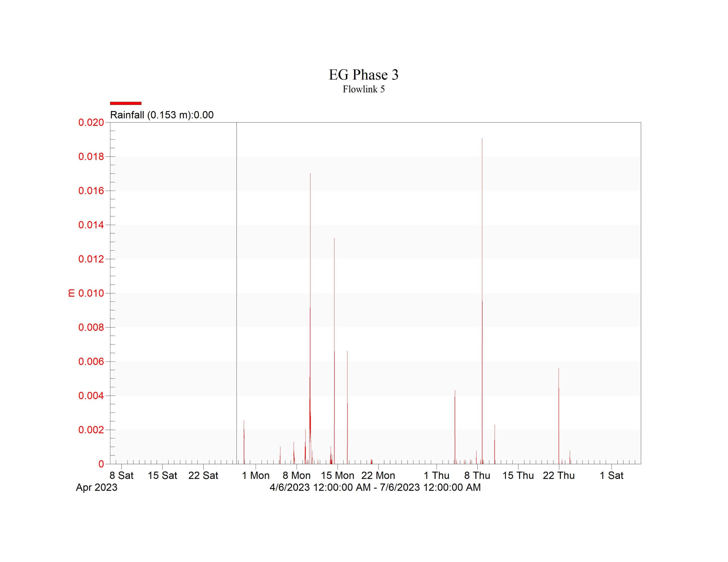Click the '22 Sat' date label
The width and height of the screenshot is (728, 562).
point(203,475)
